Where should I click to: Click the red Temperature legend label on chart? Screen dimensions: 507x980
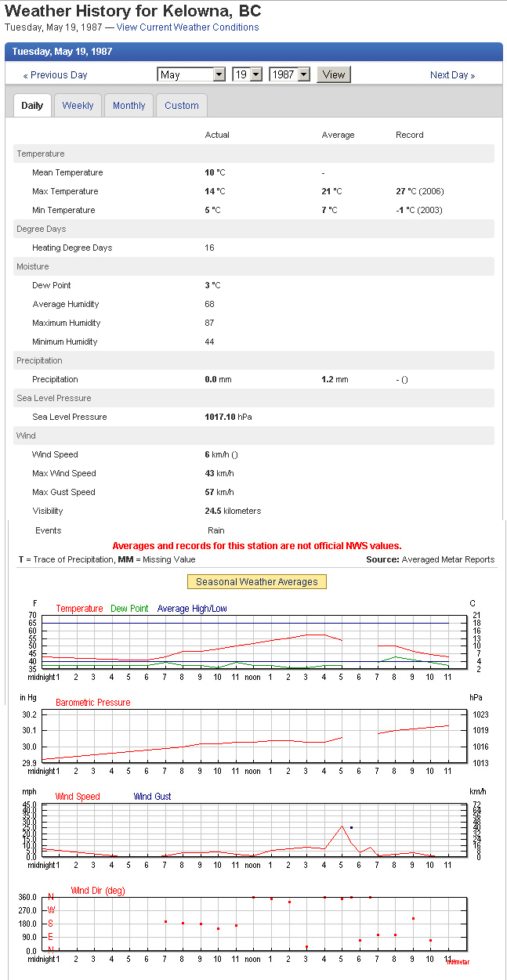coord(79,609)
